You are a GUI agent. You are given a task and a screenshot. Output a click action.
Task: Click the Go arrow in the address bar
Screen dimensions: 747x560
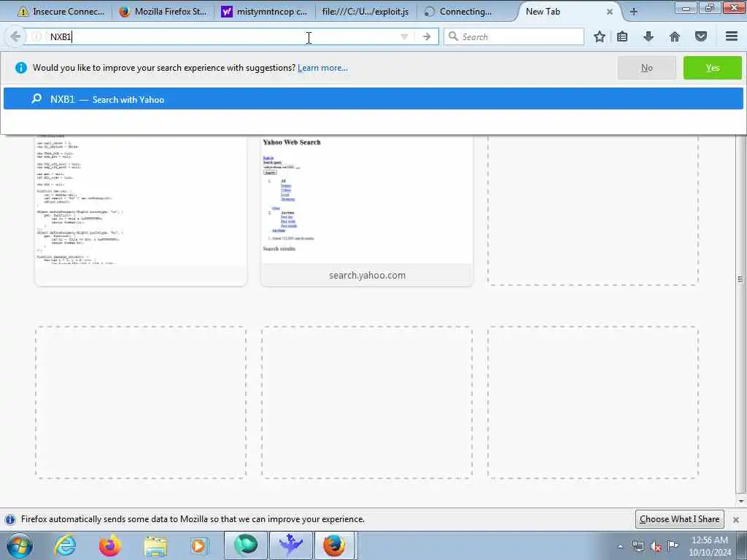point(426,36)
